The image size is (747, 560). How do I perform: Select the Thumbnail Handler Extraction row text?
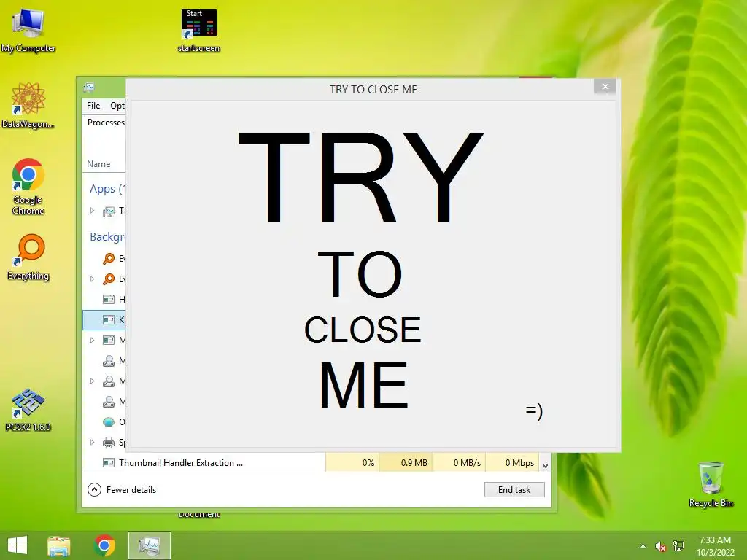click(x=181, y=463)
